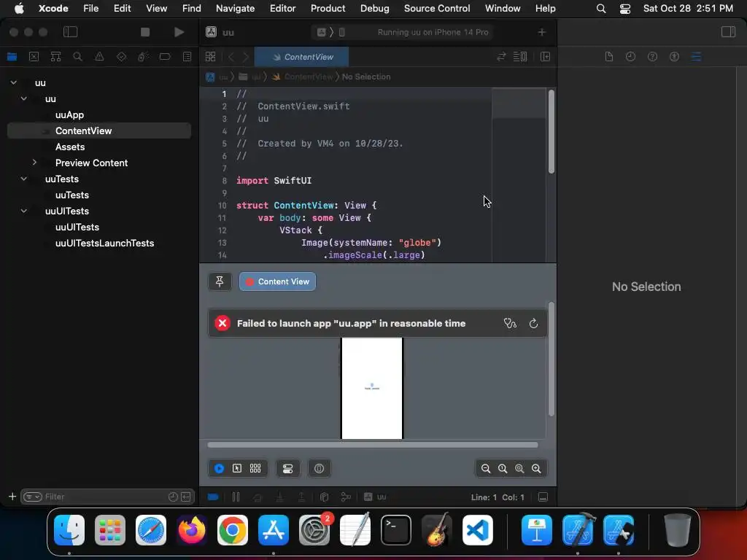The height and width of the screenshot is (560, 747).
Task: Zoom canvas to fit
Action: pos(519,469)
